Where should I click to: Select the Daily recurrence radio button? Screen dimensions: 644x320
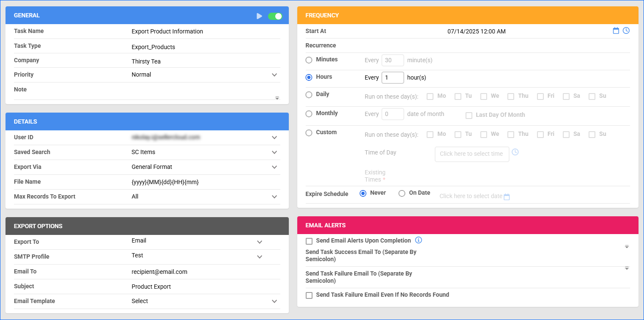point(309,95)
